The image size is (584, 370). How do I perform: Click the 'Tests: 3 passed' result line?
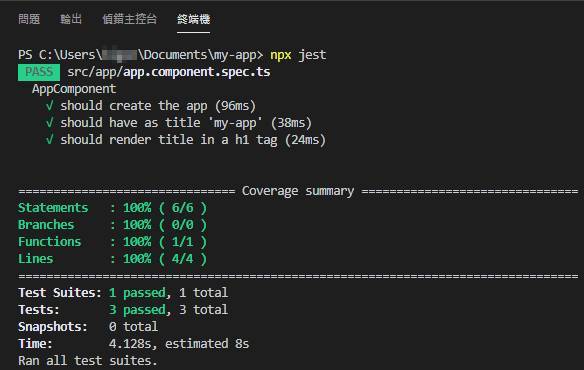123,310
